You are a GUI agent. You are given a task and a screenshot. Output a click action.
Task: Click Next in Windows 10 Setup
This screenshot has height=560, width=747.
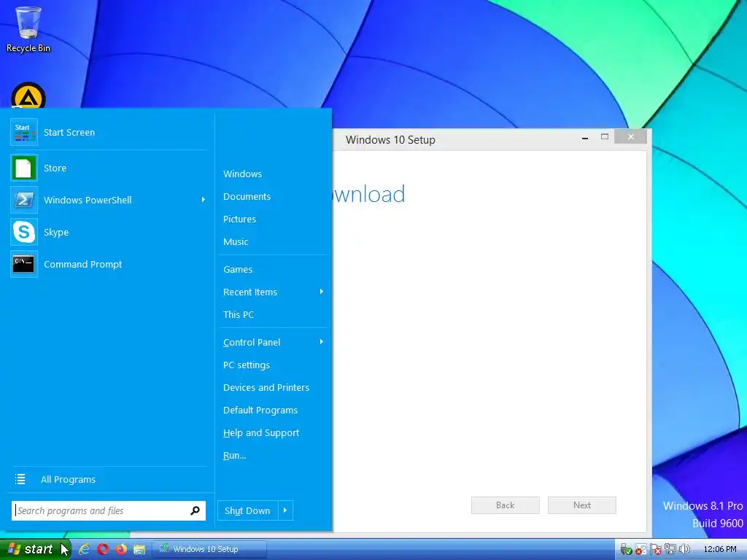[582, 505]
